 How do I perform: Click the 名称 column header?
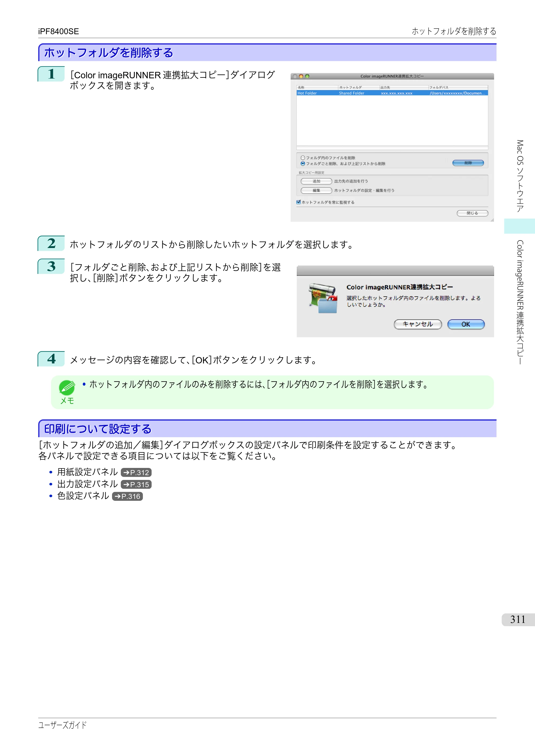[317, 88]
